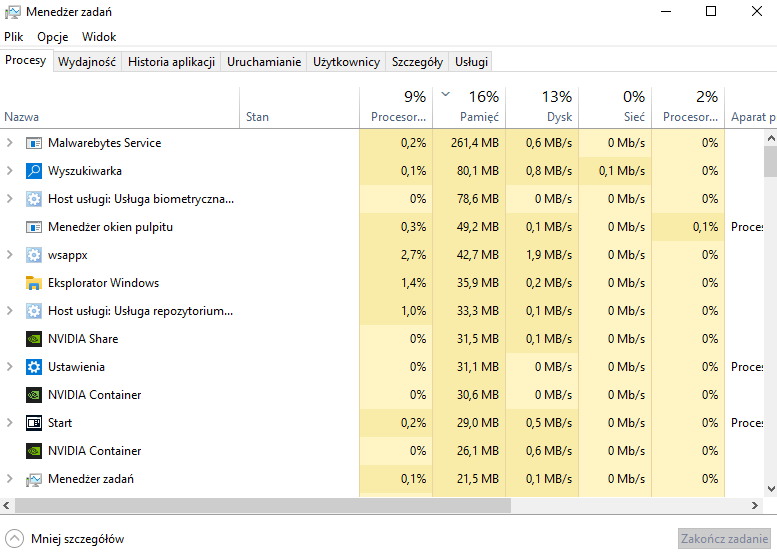Click the Malwarebytes Service process icon
The height and width of the screenshot is (558, 777).
[34, 143]
